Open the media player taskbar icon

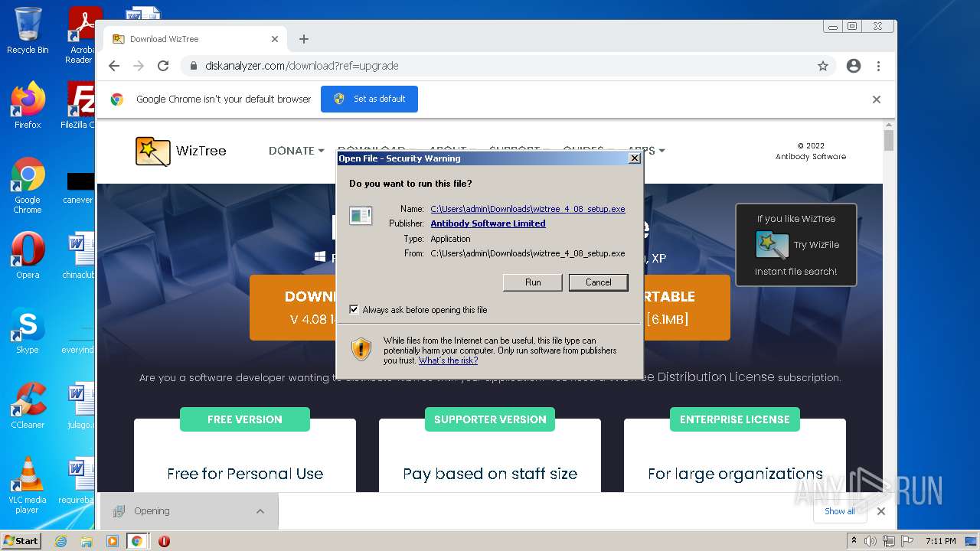(113, 541)
